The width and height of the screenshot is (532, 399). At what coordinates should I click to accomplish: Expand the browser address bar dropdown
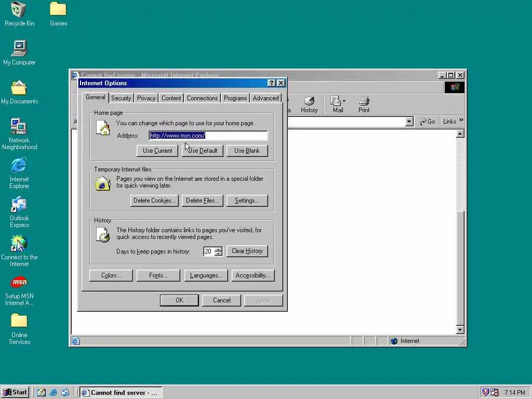pos(409,122)
